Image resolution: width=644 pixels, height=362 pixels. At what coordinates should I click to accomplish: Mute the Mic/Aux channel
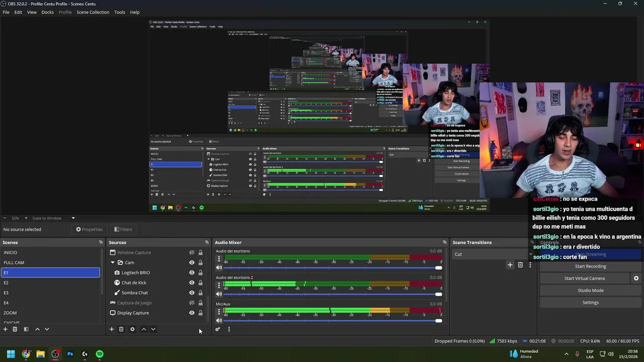[219, 320]
